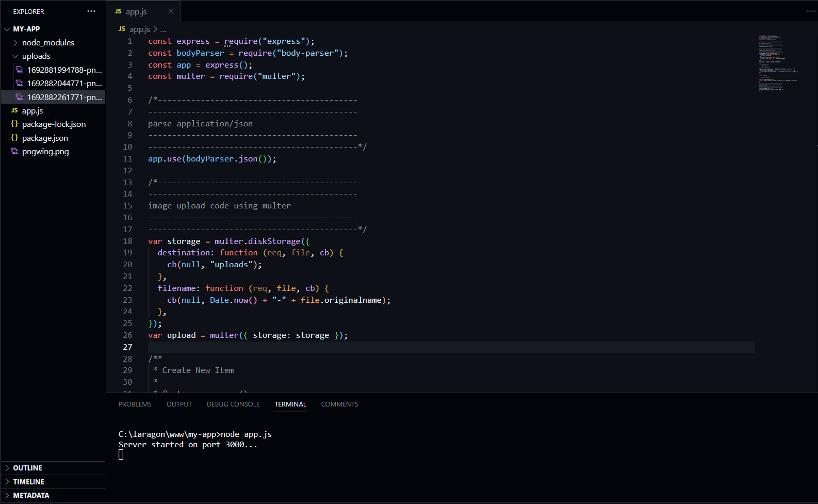Click 'parse application/json' comment text
The image size is (818, 504).
click(x=200, y=124)
